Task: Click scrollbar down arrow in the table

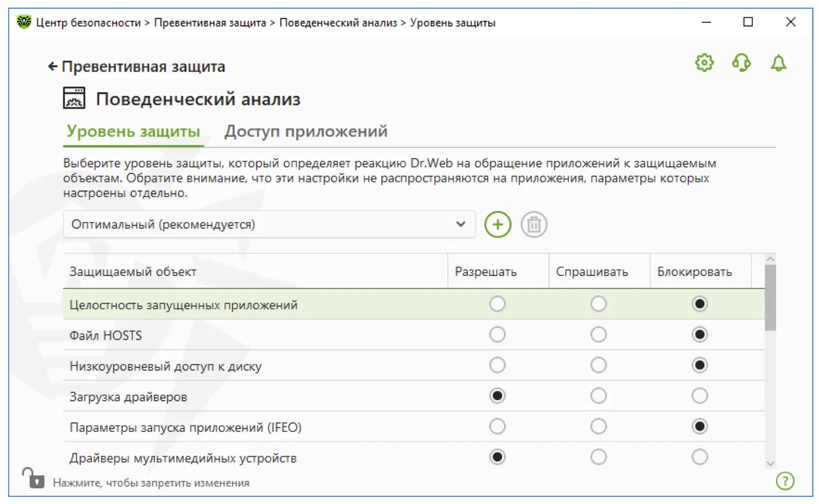Action: coord(770,464)
